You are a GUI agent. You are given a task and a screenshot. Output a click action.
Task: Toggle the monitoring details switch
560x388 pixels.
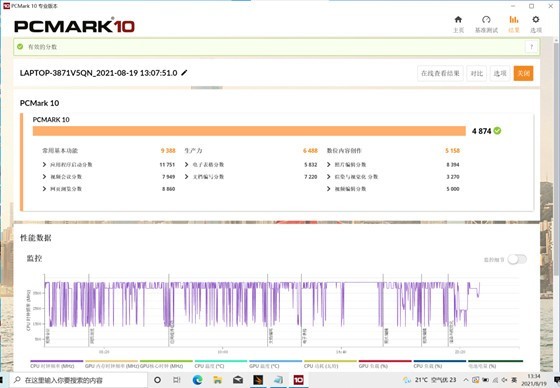click(x=517, y=259)
